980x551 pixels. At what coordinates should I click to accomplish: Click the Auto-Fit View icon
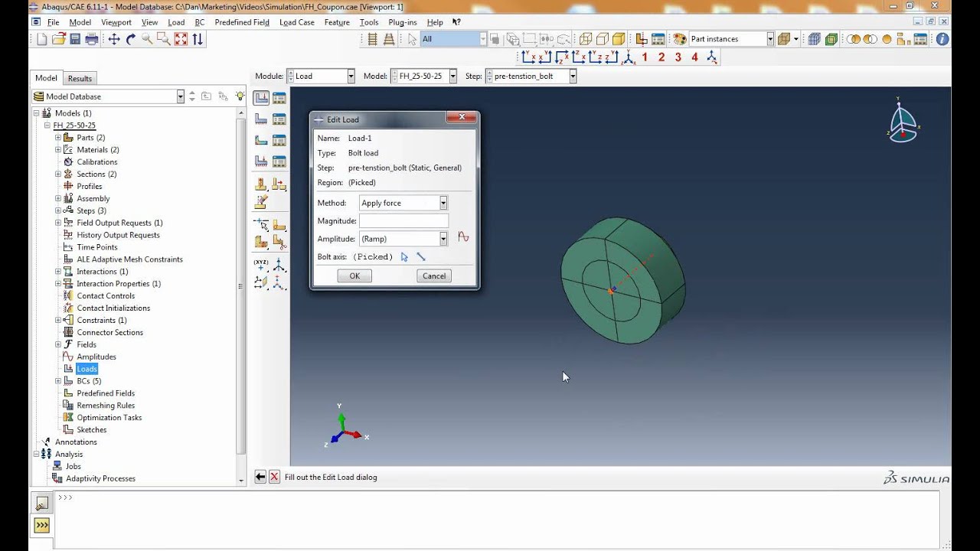tap(181, 39)
